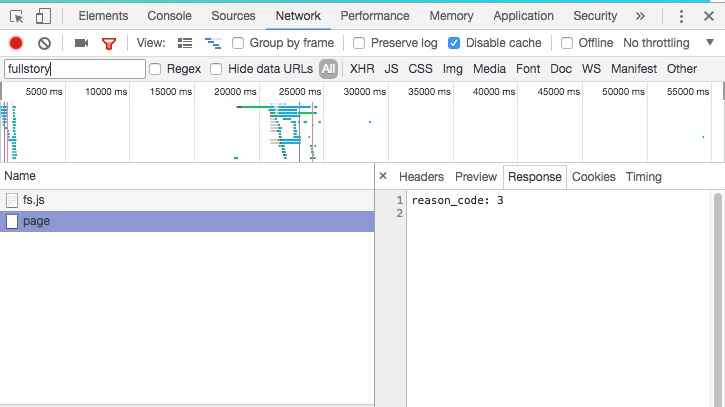
Task: Toggle the red filter funnel icon
Action: point(109,43)
